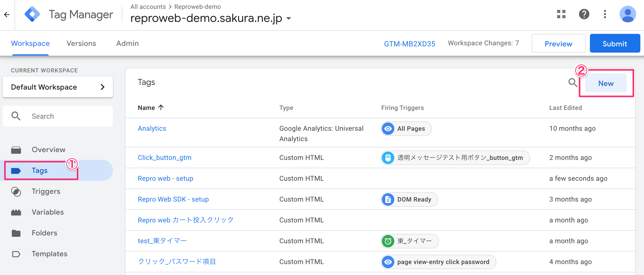Image resolution: width=644 pixels, height=275 pixels.
Task: Click the Submit button
Action: (615, 43)
